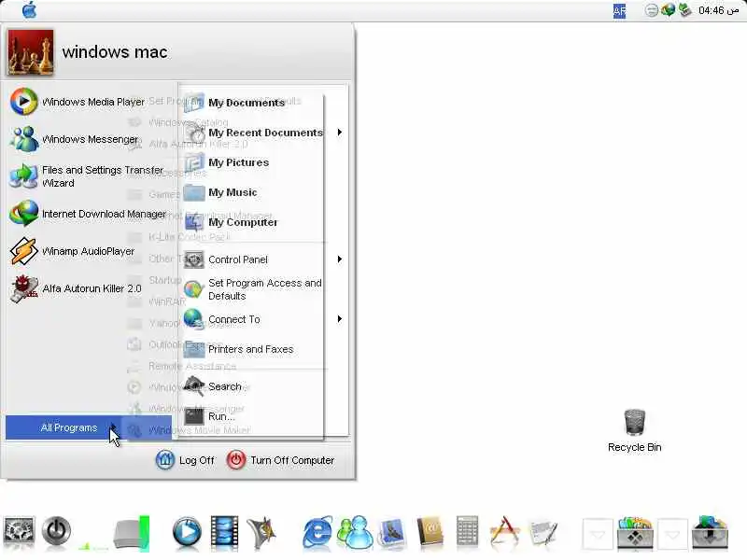The image size is (747, 560).
Task: Start Files and Settings Transfer Wizard
Action: 86,176
